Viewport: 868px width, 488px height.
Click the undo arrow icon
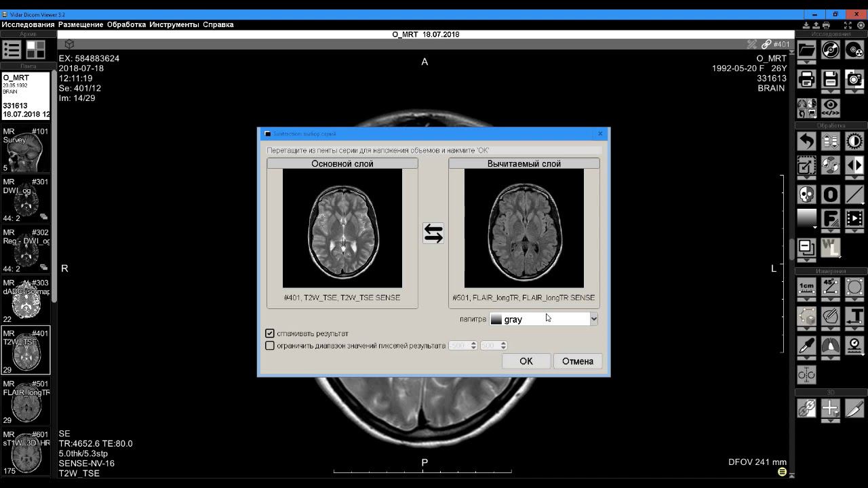pos(806,141)
